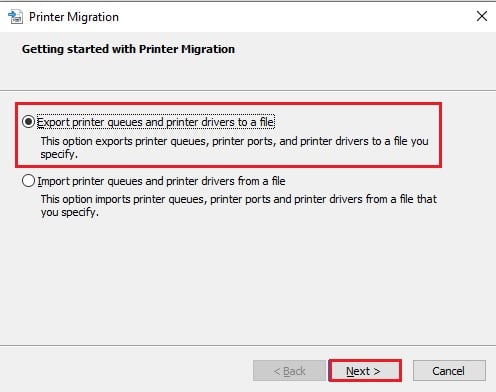Screen dimensions: 496x392
Task: Click 'you specify.' under Import option
Action: [x=70, y=212]
